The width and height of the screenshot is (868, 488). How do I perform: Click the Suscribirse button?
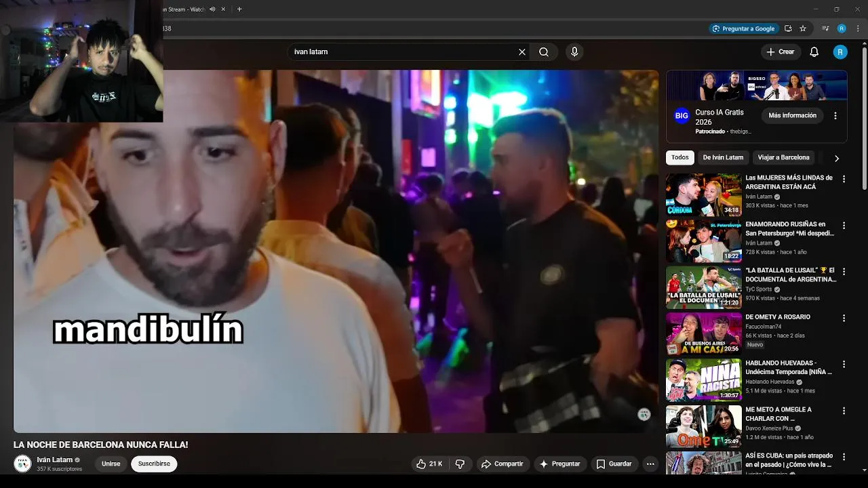click(x=154, y=464)
